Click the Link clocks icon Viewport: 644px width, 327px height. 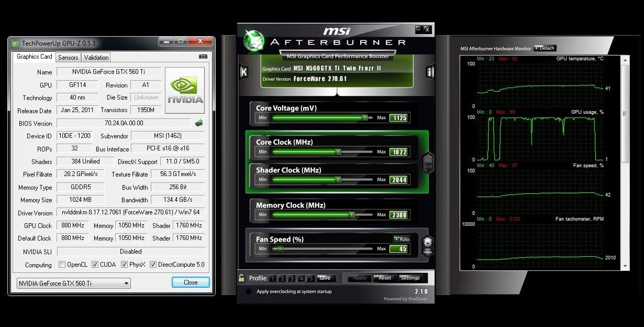click(x=428, y=162)
